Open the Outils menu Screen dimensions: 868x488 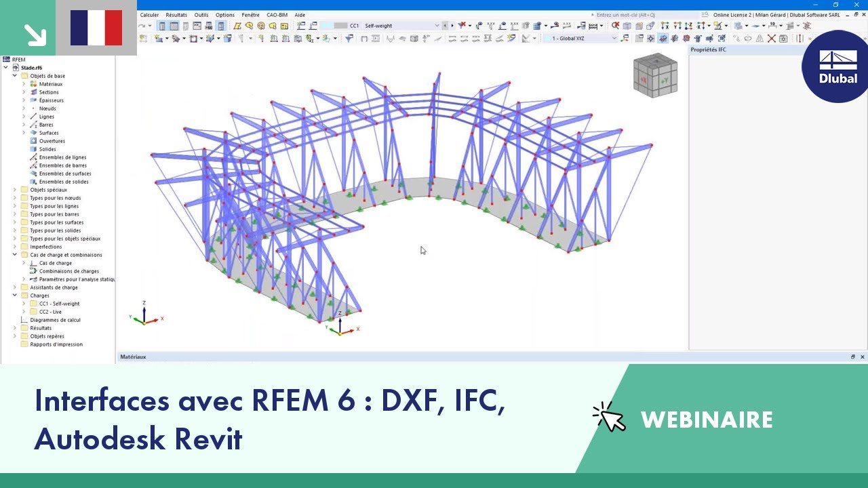pos(201,15)
